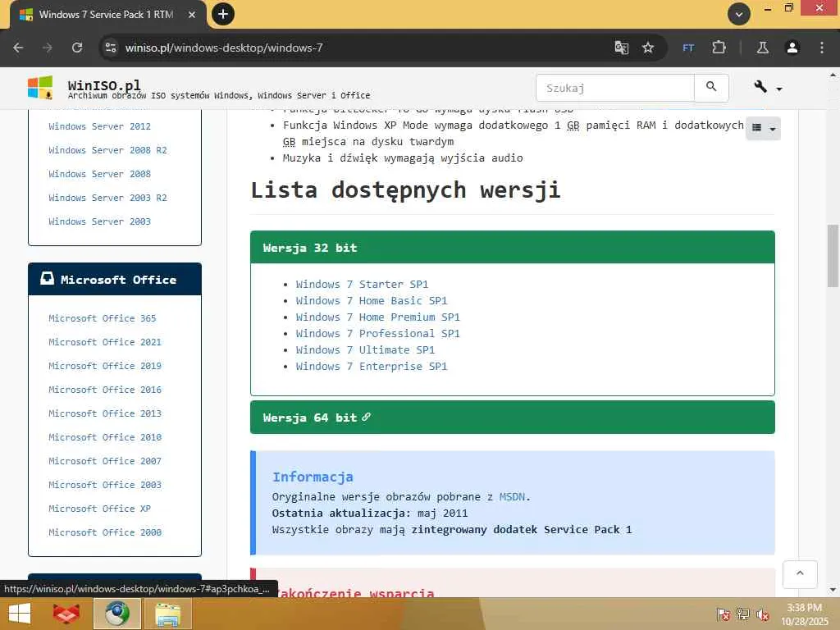Click the Lista dostępnych wersji heading
This screenshot has height=630, width=840.
[x=405, y=190]
